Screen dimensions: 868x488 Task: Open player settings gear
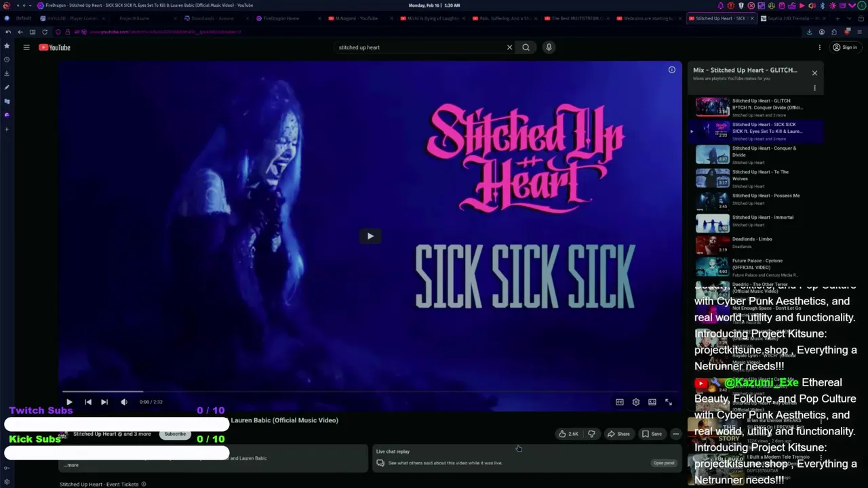pyautogui.click(x=636, y=402)
